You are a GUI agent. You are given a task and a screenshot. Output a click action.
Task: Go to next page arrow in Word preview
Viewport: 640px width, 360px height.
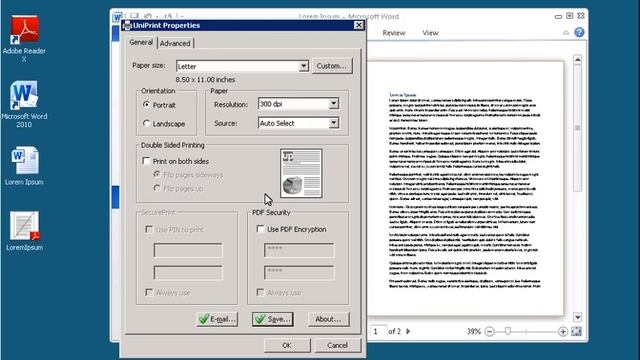tap(408, 331)
